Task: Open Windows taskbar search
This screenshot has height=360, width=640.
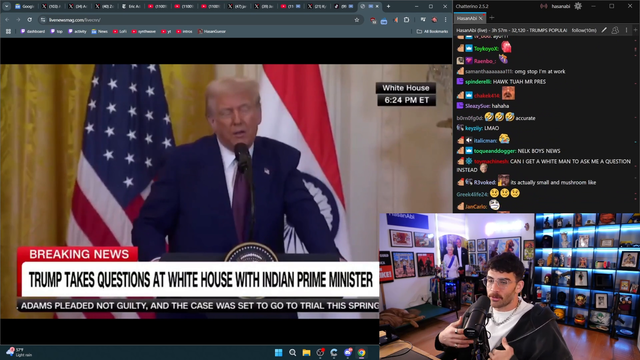Action: 292,352
